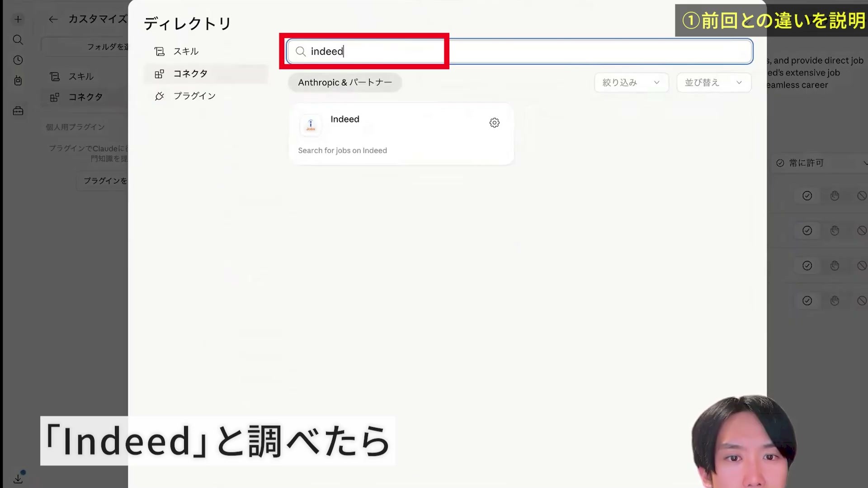This screenshot has width=868, height=488.
Task: Click the フォルダを button in background panel
Action: pyautogui.click(x=85, y=47)
